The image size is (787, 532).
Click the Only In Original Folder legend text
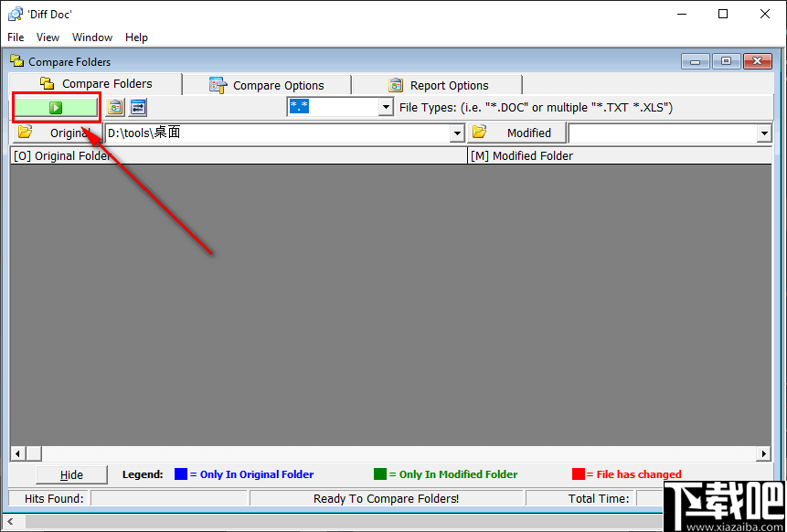click(x=257, y=474)
